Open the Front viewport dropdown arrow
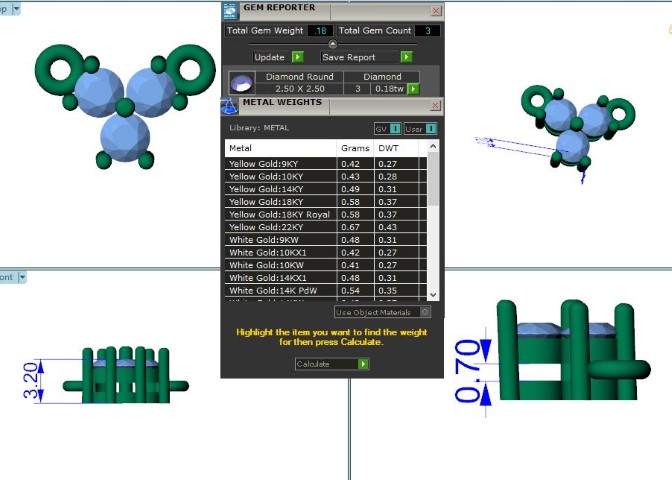Image resolution: width=672 pixels, height=480 pixels. [x=22, y=277]
